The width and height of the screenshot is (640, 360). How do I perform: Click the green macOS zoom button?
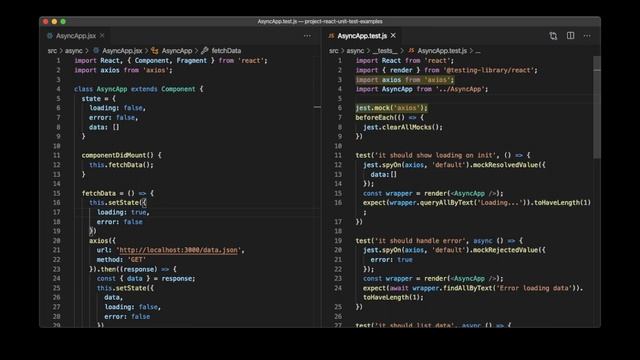point(63,21)
